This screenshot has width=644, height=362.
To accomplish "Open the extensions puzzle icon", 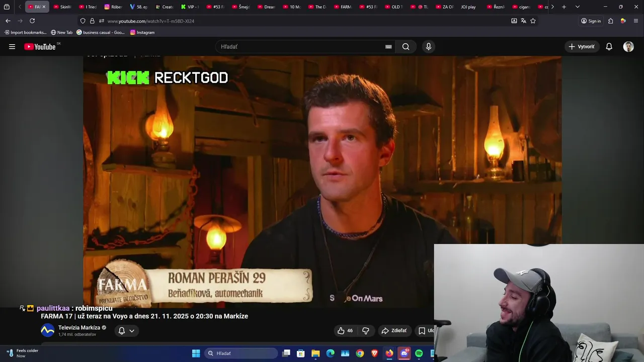I will (610, 21).
